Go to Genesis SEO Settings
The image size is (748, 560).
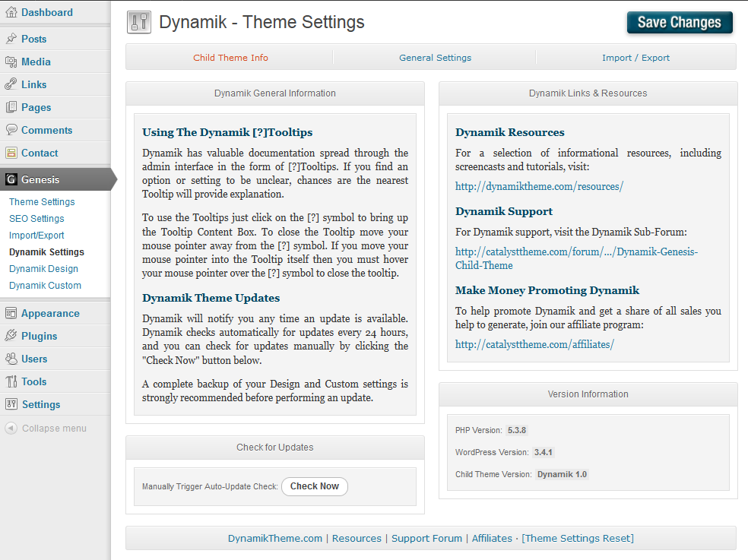pos(36,219)
